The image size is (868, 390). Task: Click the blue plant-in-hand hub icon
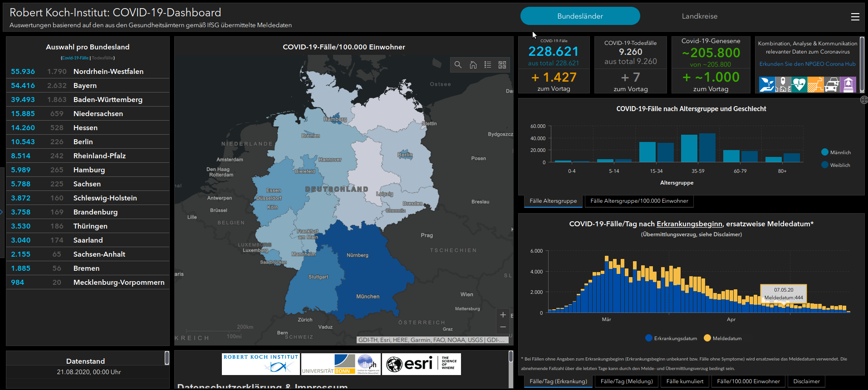click(767, 84)
